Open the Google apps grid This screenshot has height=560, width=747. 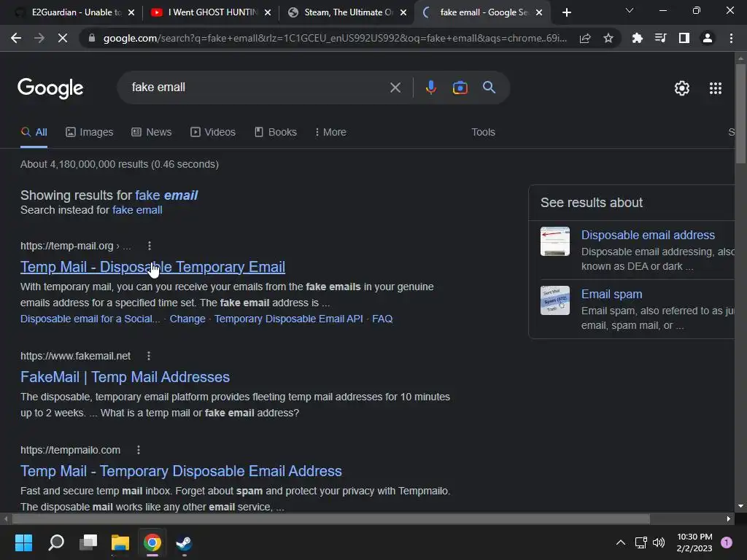point(715,88)
